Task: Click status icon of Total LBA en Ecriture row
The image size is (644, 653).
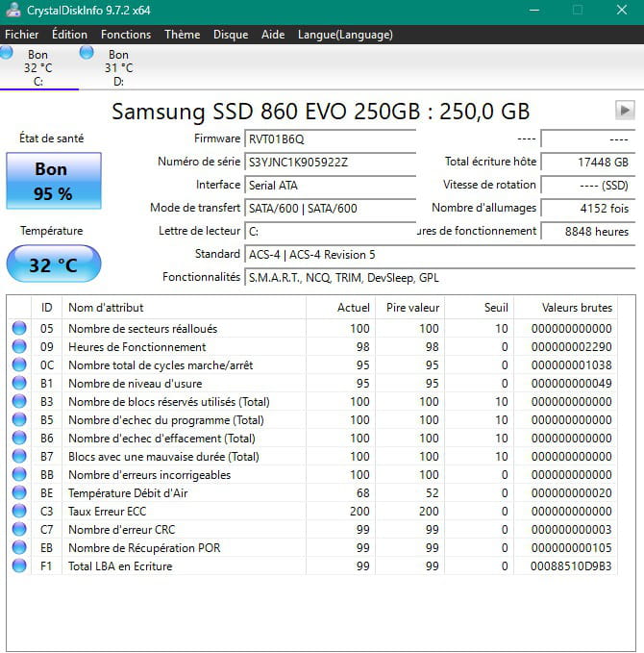Action: pyautogui.click(x=19, y=566)
